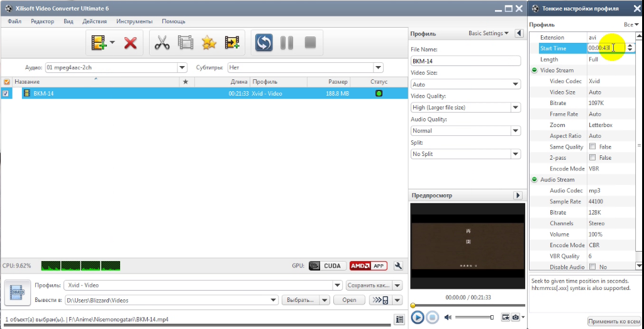
Task: Open settings with the wrench icon
Action: point(397,265)
